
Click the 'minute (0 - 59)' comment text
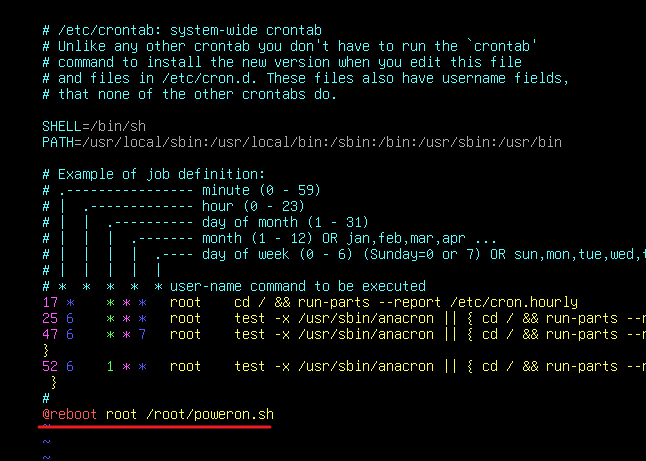[x=261, y=190]
